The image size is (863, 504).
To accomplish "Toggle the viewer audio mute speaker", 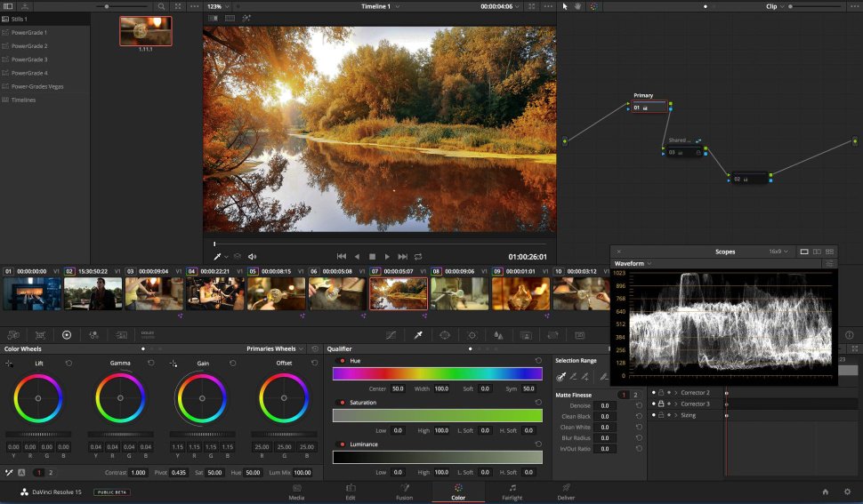I will [252, 257].
